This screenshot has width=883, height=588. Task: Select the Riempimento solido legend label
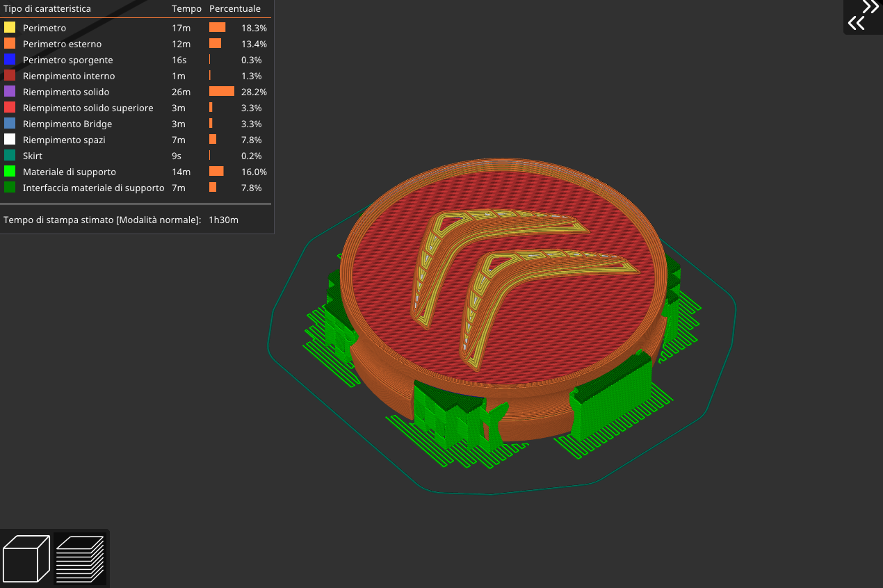66,92
